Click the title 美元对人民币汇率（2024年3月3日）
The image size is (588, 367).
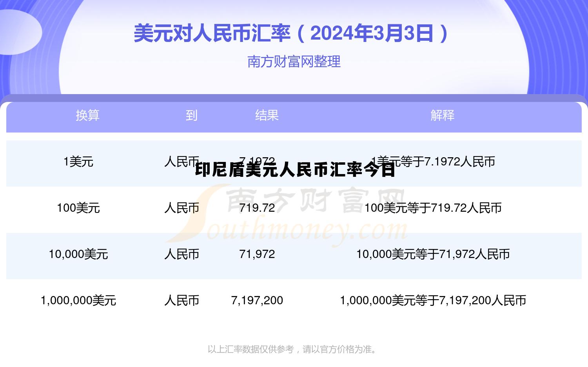292,34
